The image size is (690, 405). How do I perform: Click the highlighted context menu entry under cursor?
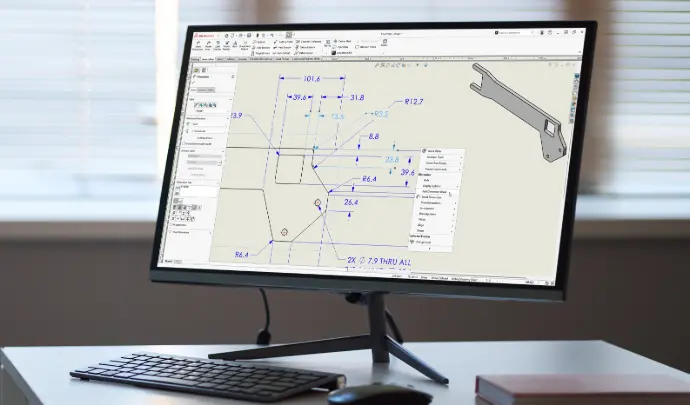434,192
